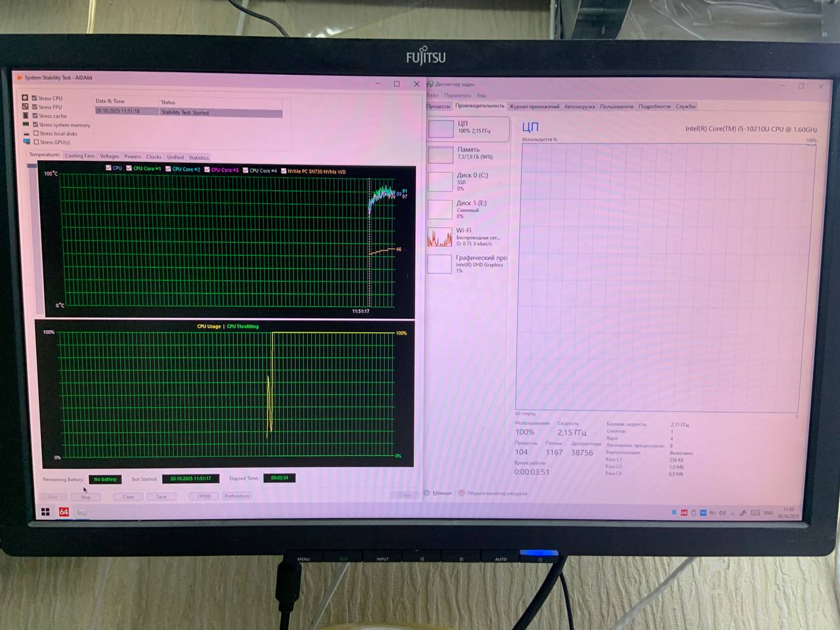Collapse details with Меньше button
840x630 pixels.
point(438,493)
